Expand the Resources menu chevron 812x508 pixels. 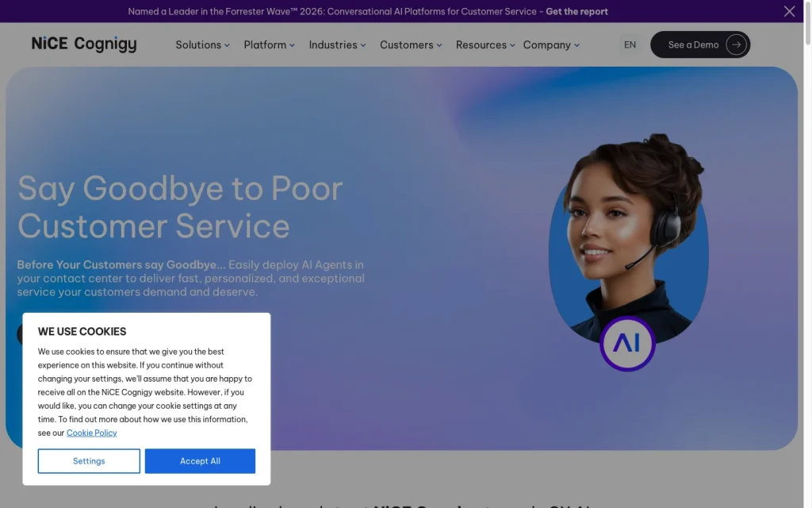[512, 45]
